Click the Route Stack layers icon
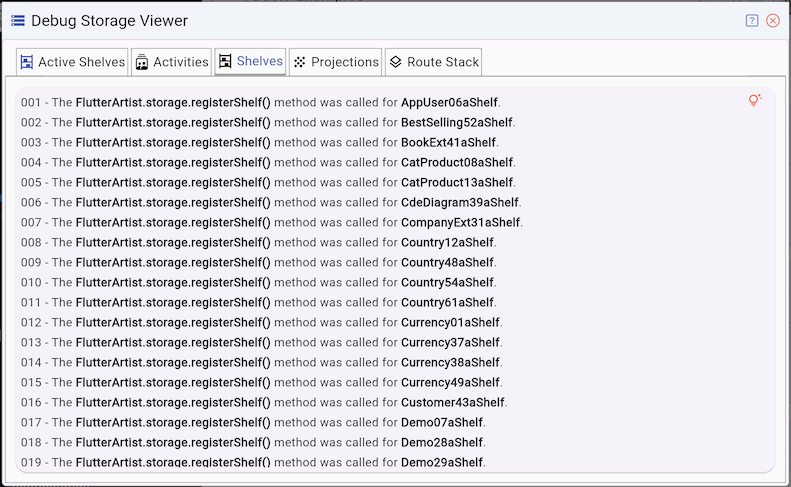 pos(395,62)
